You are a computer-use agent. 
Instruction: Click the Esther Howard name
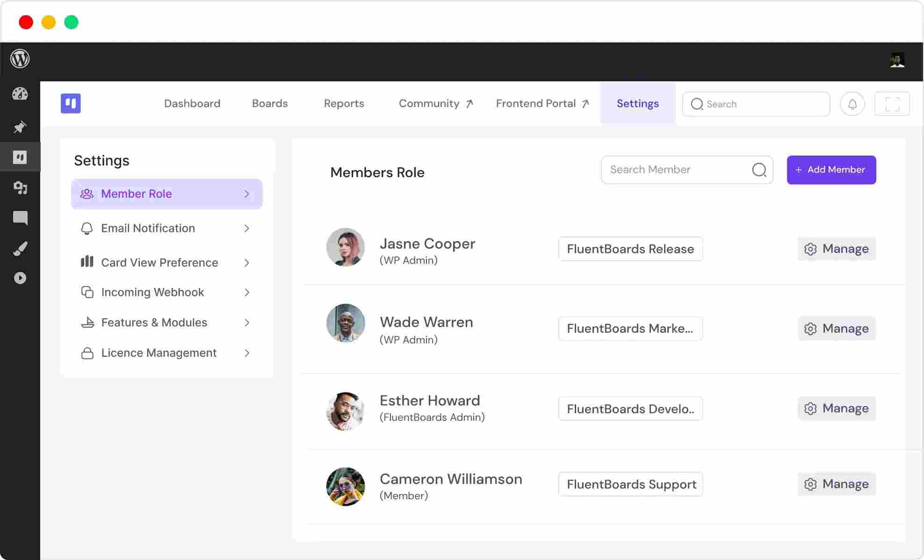pos(430,401)
